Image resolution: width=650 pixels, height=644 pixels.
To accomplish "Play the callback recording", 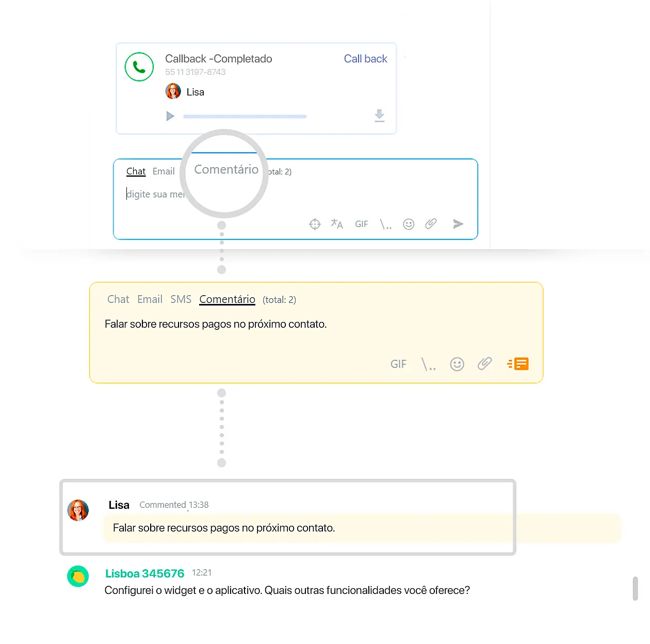I will [170, 116].
